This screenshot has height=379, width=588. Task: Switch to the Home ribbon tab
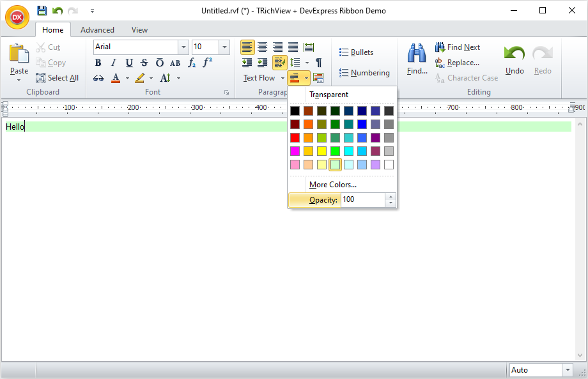53,30
